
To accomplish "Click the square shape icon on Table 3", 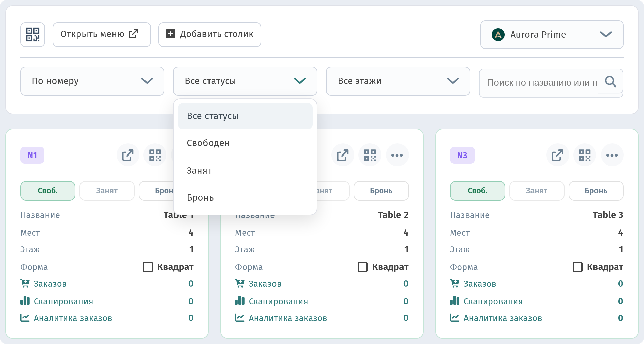I will 578,267.
